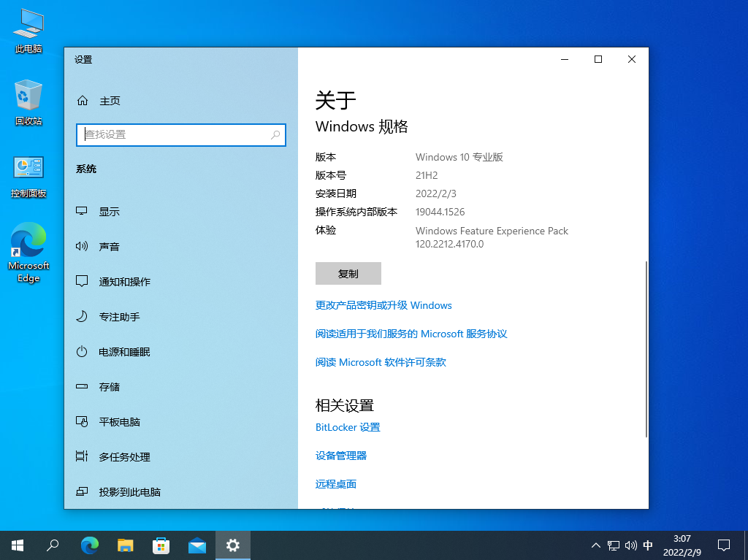This screenshot has height=560, width=748.
Task: Open 显示 settings in the sidebar
Action: coord(110,211)
